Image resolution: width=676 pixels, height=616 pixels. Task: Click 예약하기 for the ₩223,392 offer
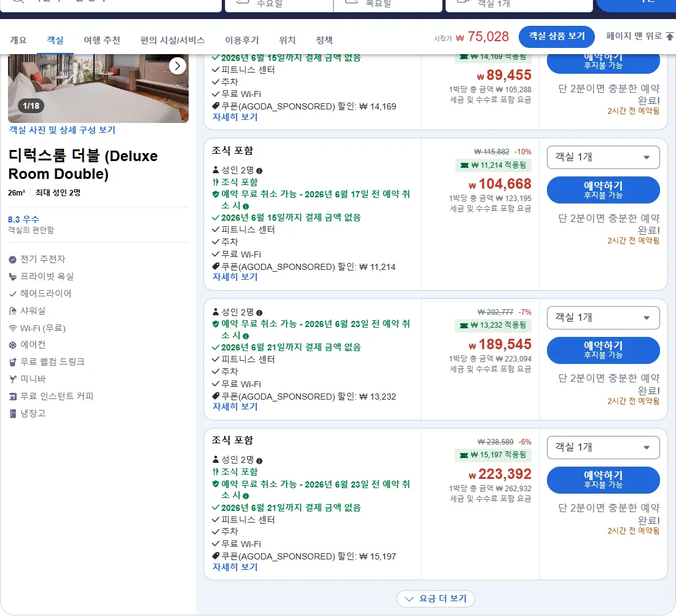coord(603,480)
